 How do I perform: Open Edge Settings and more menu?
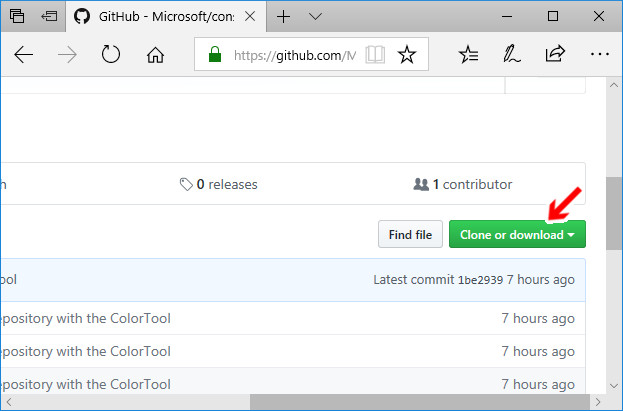(x=600, y=54)
